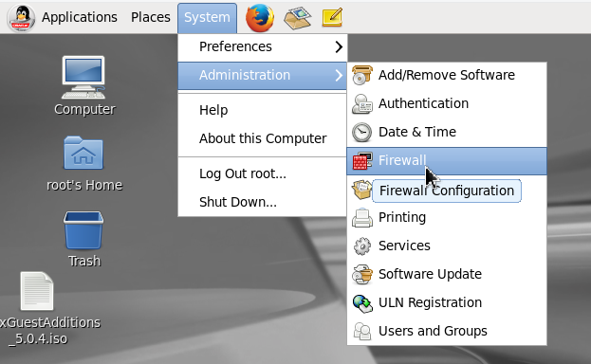
Task: Click the Date & Time clock icon
Action: [361, 132]
